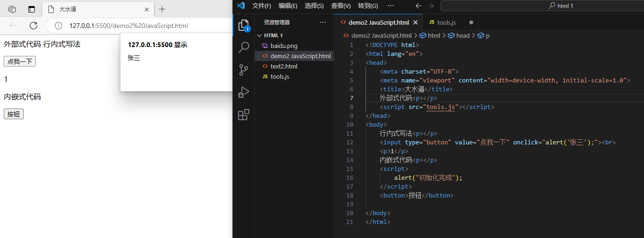Close the demo2 JavaScript.html editor tab

pyautogui.click(x=416, y=22)
